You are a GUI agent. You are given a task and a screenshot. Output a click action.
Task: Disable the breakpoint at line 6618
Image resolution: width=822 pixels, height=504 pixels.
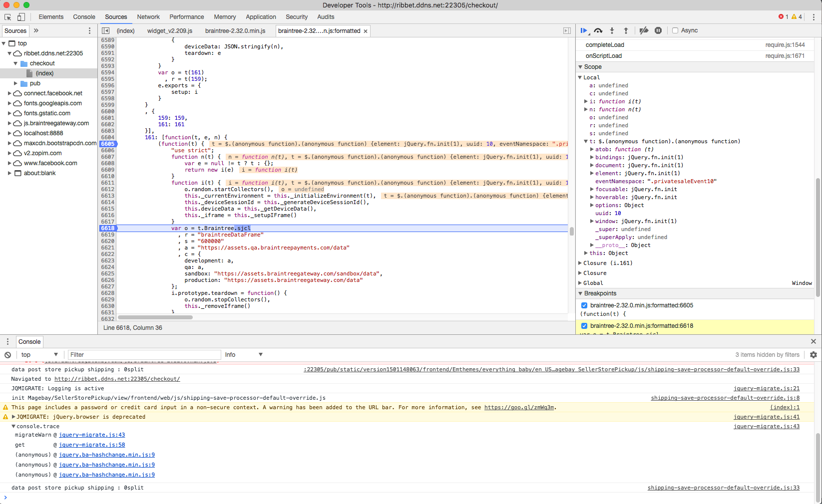point(584,326)
